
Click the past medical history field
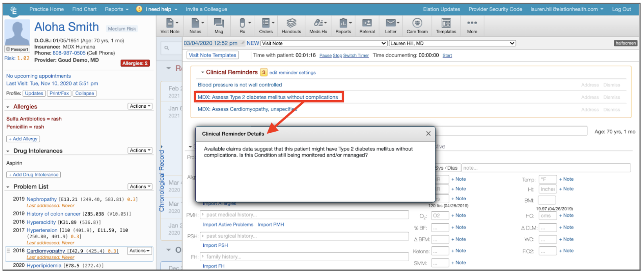point(304,215)
